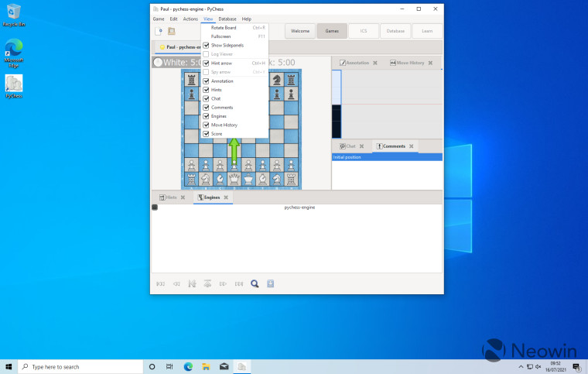Viewport: 588px width, 374px height.
Task: Click the magnifier find icon
Action: (255, 283)
